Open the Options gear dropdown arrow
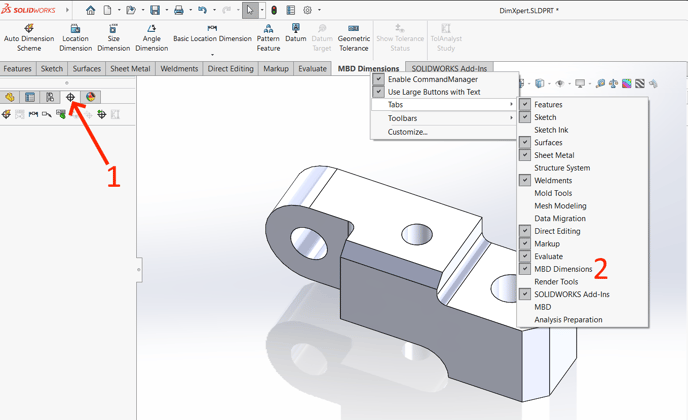This screenshot has width=688, height=420. coord(319,10)
